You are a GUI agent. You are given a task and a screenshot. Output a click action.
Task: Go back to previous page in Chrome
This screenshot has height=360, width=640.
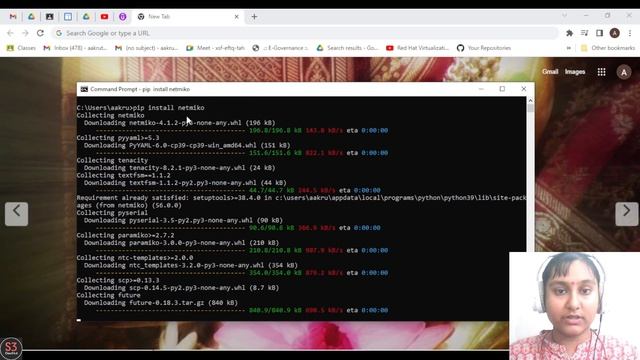pyautogui.click(x=10, y=33)
